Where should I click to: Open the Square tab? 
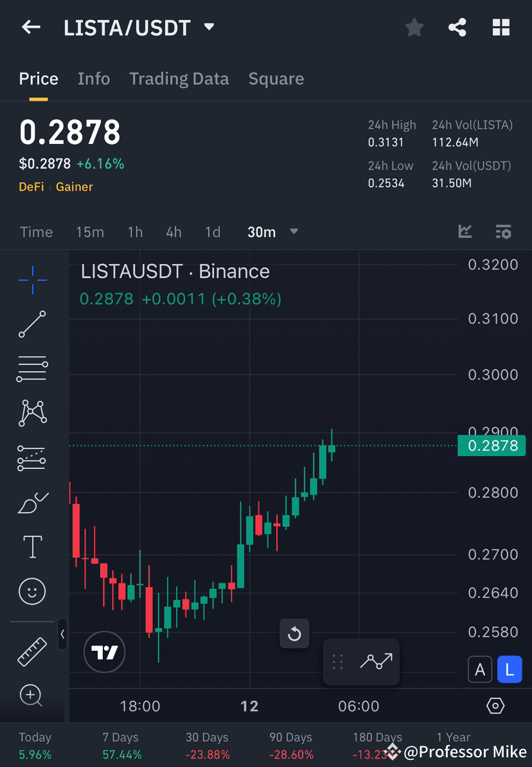(276, 78)
